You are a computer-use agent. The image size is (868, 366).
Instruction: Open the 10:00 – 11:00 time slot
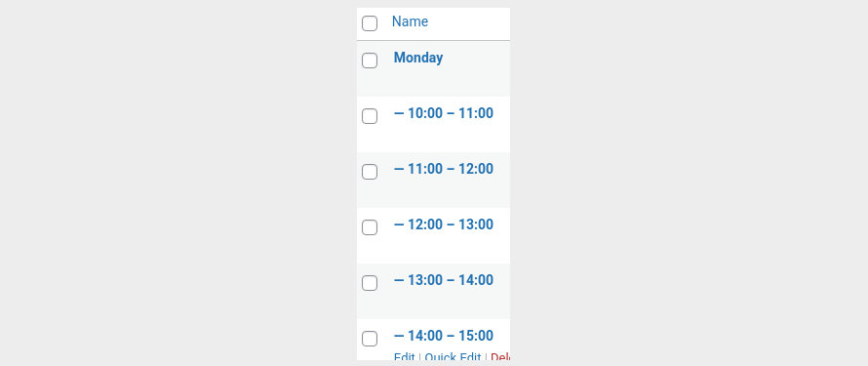[444, 113]
